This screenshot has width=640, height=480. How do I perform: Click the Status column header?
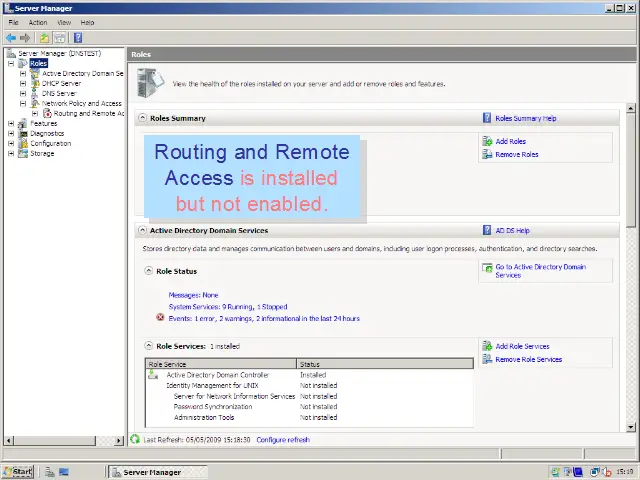385,364
